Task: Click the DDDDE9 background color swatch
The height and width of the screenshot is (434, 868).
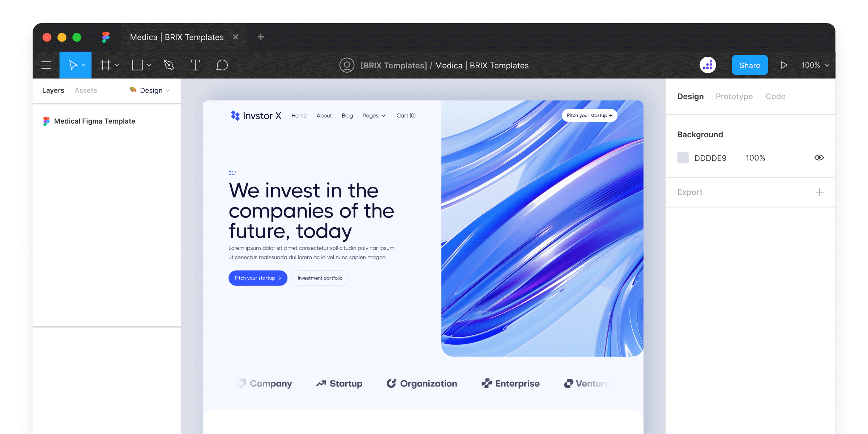Action: point(683,158)
